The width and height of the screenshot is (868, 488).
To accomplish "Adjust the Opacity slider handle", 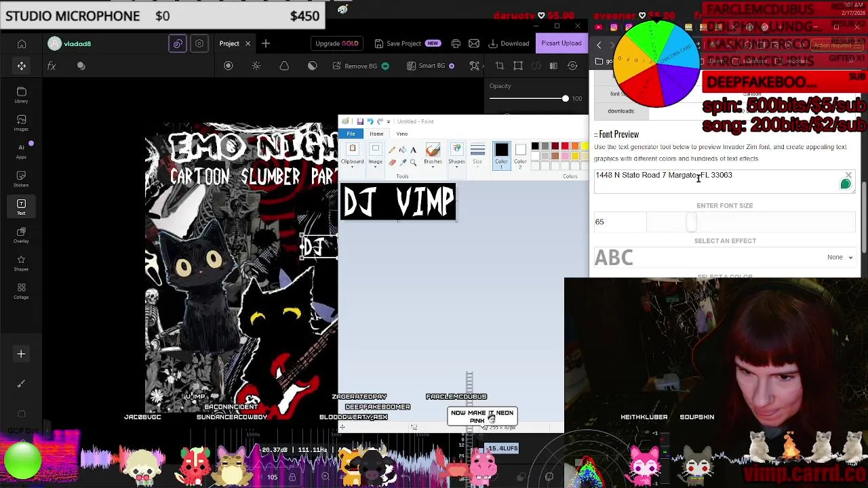I will tap(565, 98).
